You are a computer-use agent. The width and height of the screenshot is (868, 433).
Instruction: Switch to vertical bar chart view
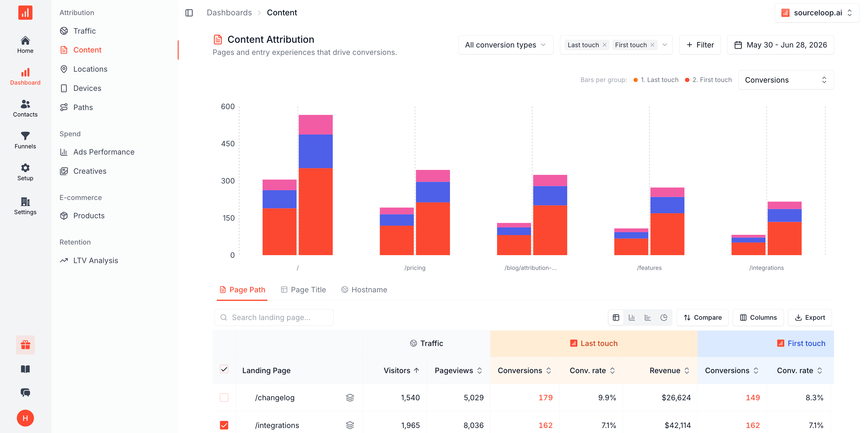[632, 317]
